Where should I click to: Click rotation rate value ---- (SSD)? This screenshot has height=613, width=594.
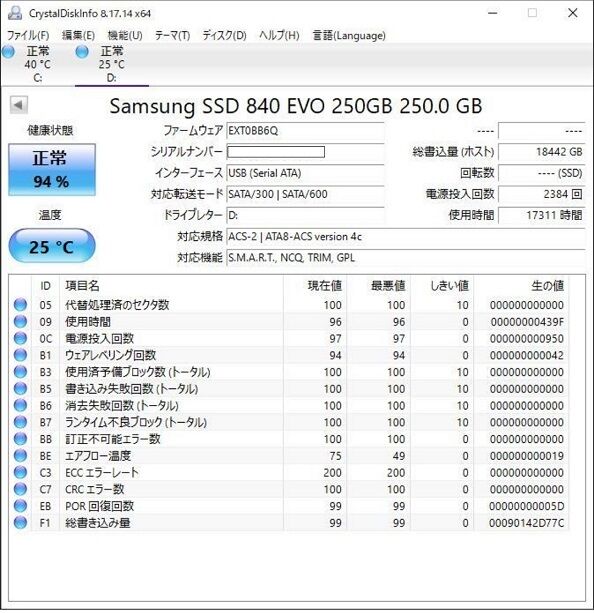click(x=542, y=173)
